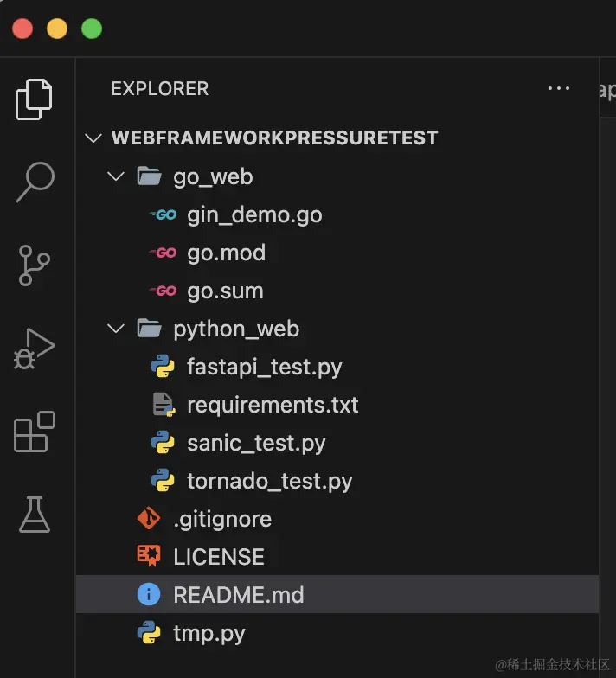Open tornado_test.py file
Screen dimensions: 616x678
[x=269, y=481]
